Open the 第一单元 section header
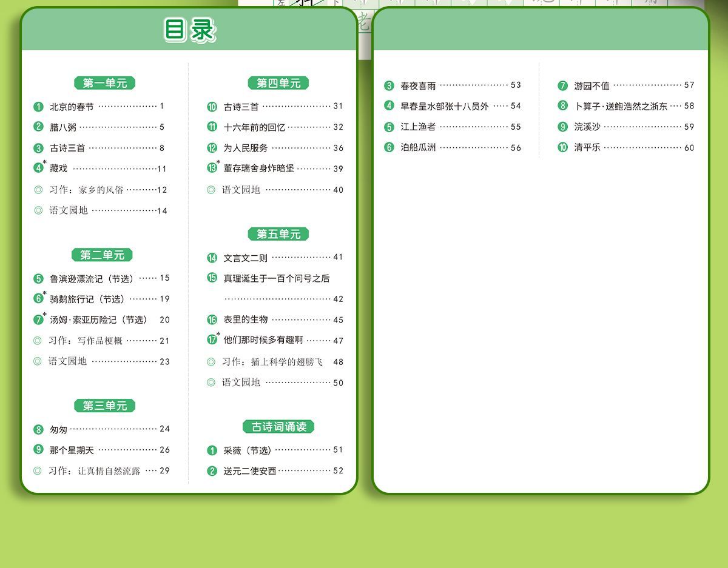 pyautogui.click(x=105, y=83)
